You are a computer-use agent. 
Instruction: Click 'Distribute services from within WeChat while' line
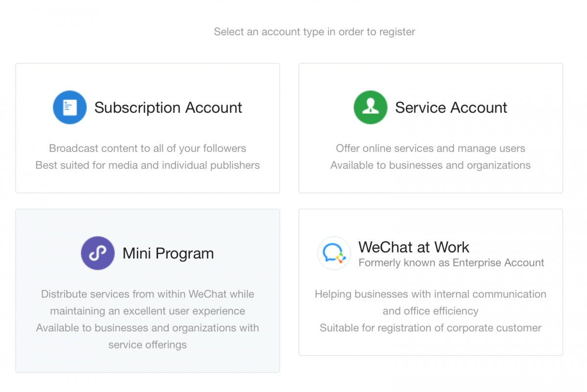[x=147, y=294]
